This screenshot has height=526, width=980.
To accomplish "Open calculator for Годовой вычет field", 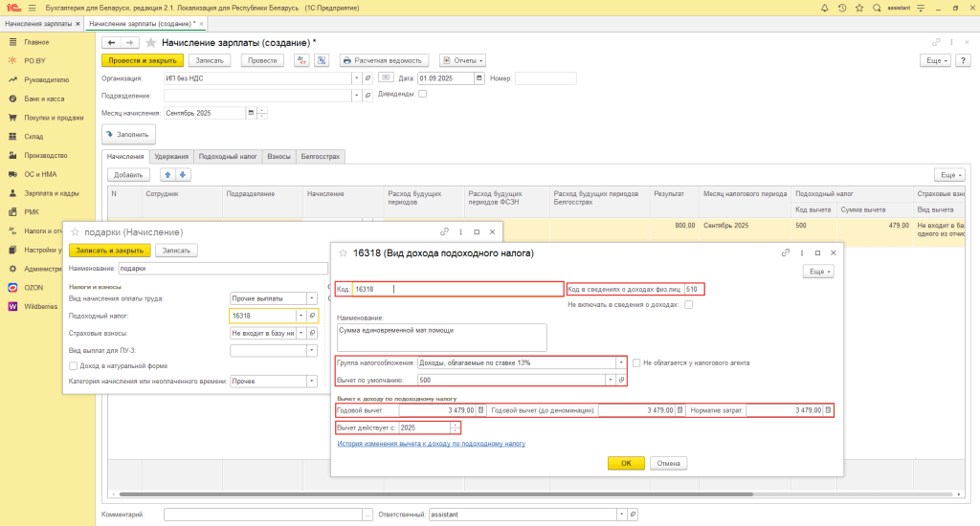I will coord(480,410).
